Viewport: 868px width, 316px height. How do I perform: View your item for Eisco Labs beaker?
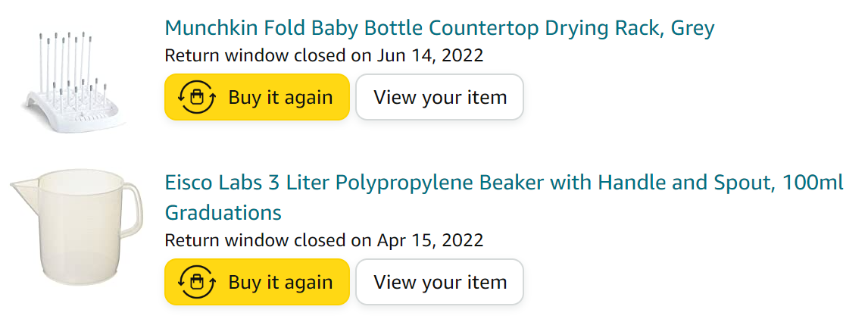[x=439, y=282]
